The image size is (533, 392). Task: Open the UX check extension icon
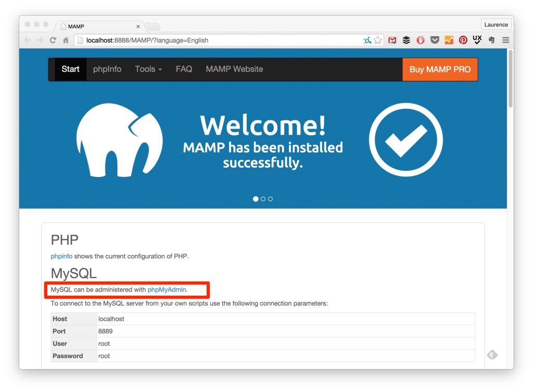tap(477, 40)
